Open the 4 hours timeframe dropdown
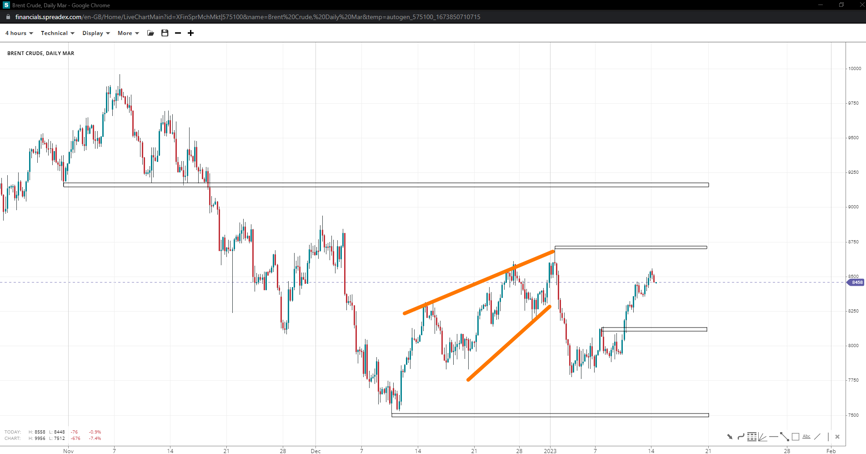Screen dimensions: 866x454 19,33
